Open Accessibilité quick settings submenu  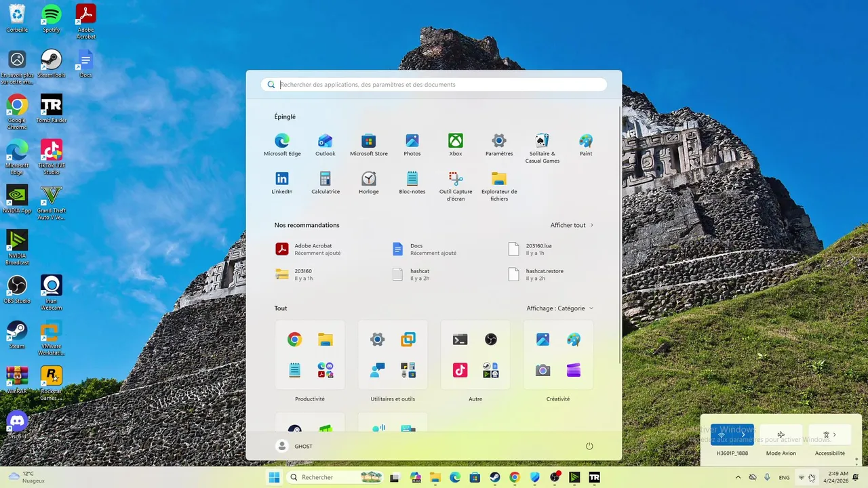830,434
